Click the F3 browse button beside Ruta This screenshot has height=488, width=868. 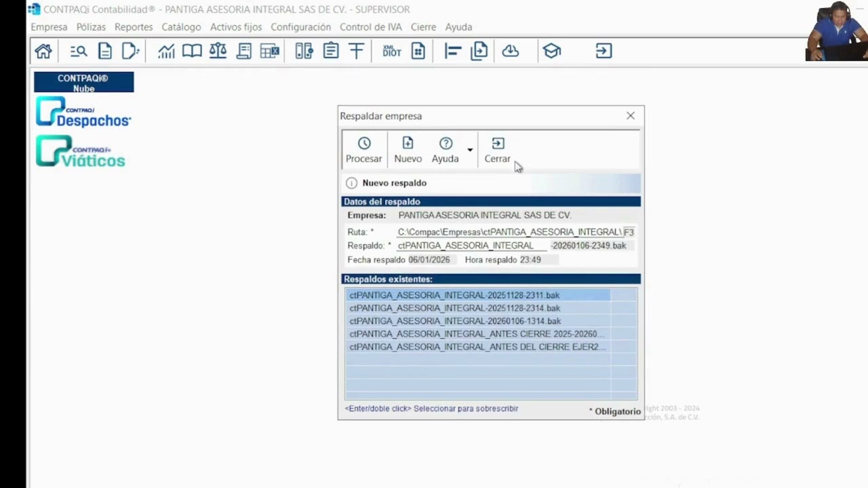coord(629,232)
